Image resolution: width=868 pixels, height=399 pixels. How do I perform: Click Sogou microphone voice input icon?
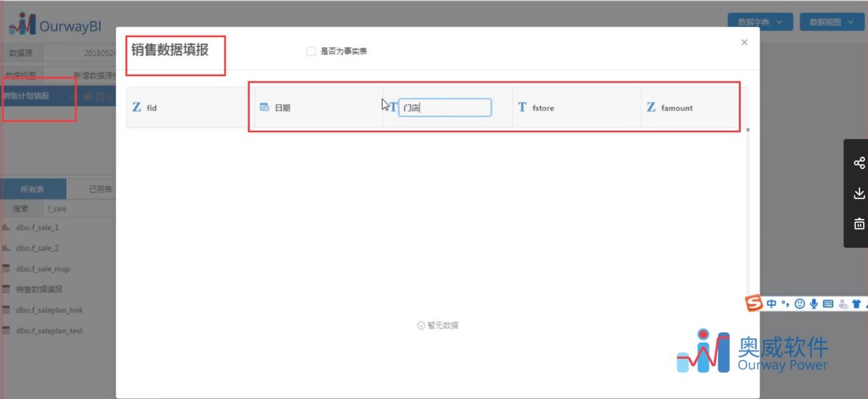click(x=814, y=303)
